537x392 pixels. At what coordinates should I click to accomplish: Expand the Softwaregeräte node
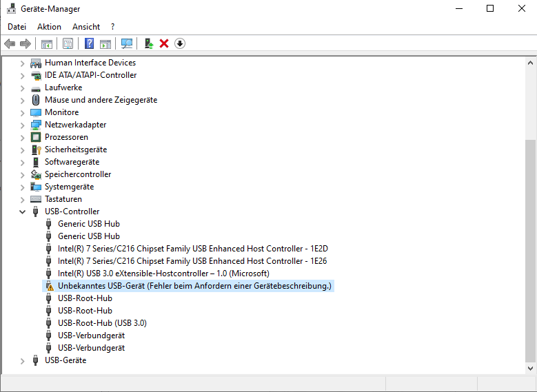pyautogui.click(x=22, y=163)
